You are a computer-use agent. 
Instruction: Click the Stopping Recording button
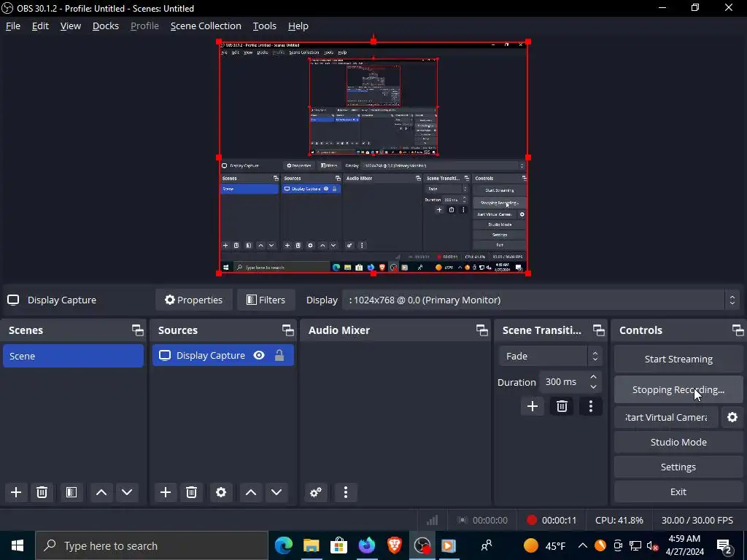click(x=678, y=389)
